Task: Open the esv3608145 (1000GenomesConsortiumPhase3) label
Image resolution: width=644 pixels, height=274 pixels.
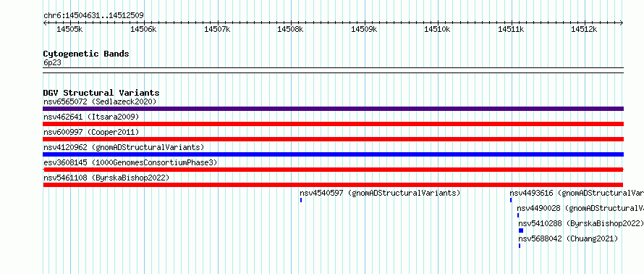Action: click(x=130, y=162)
